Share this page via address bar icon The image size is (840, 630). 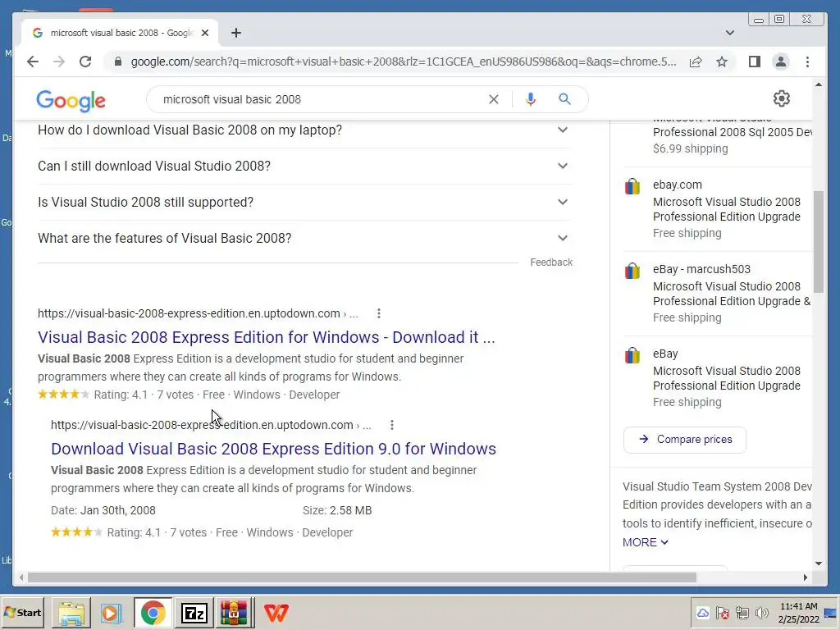click(696, 62)
